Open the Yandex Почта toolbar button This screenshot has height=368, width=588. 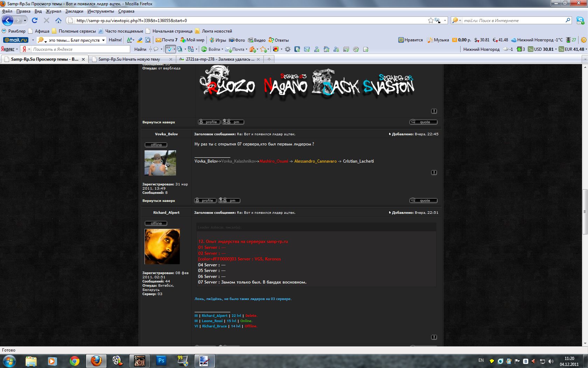pos(234,49)
